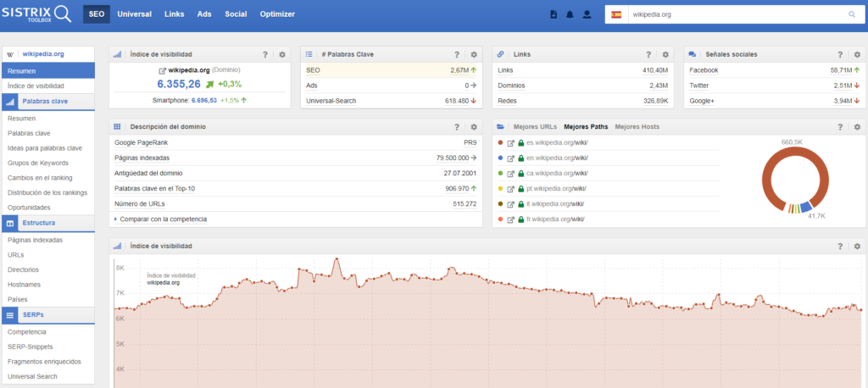
Task: Click help icon in Links panel
Action: (x=648, y=55)
